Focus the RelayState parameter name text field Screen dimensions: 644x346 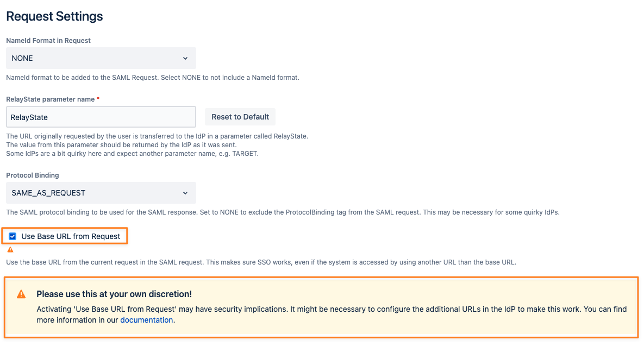pos(101,117)
